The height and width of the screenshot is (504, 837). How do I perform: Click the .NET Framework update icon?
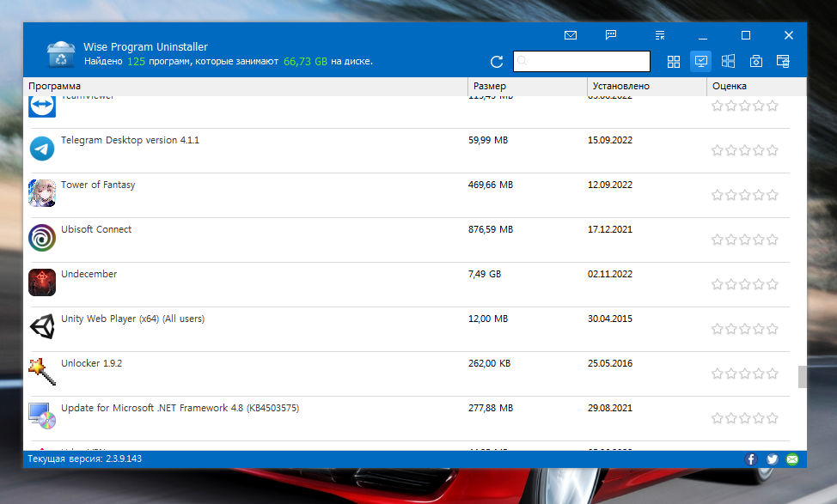pos(42,416)
